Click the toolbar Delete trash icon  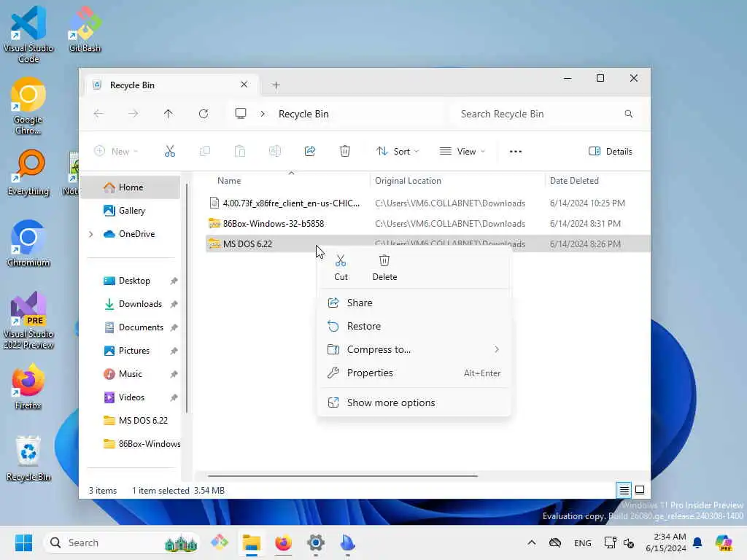345,152
